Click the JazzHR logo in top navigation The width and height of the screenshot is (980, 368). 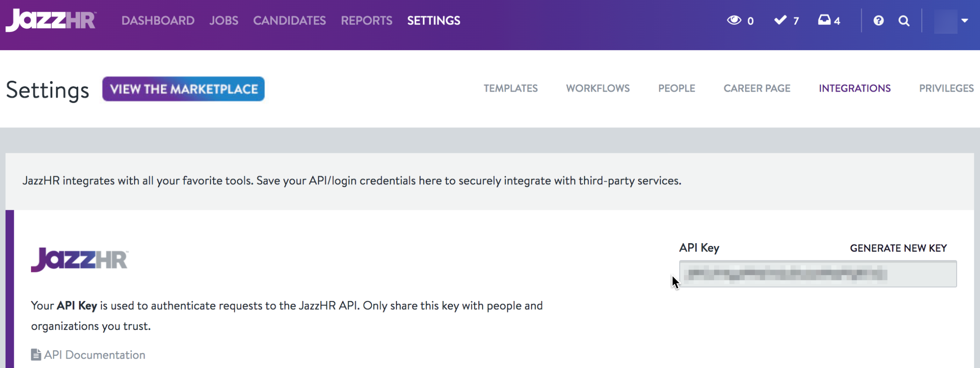click(x=51, y=20)
